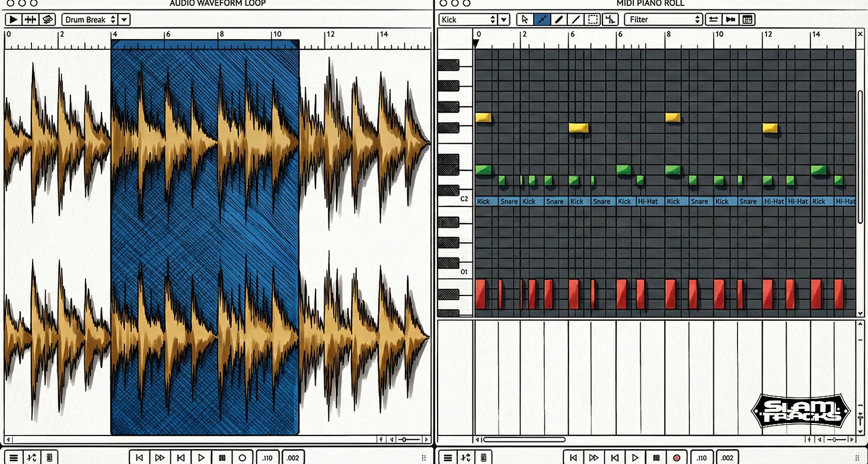
Task: Switch to the pencil draw tool
Action: coord(558,20)
